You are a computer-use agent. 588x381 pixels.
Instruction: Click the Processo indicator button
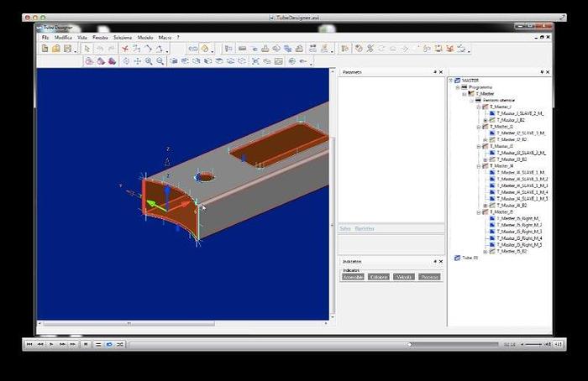(429, 277)
